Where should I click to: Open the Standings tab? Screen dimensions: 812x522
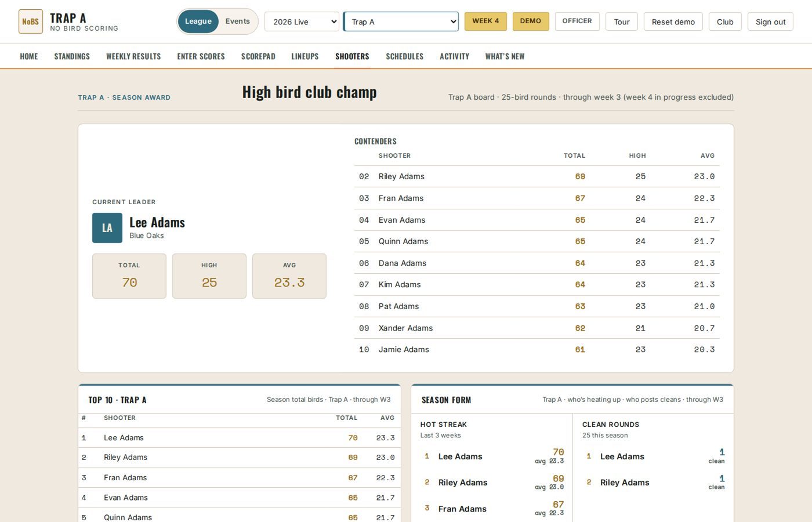click(72, 56)
